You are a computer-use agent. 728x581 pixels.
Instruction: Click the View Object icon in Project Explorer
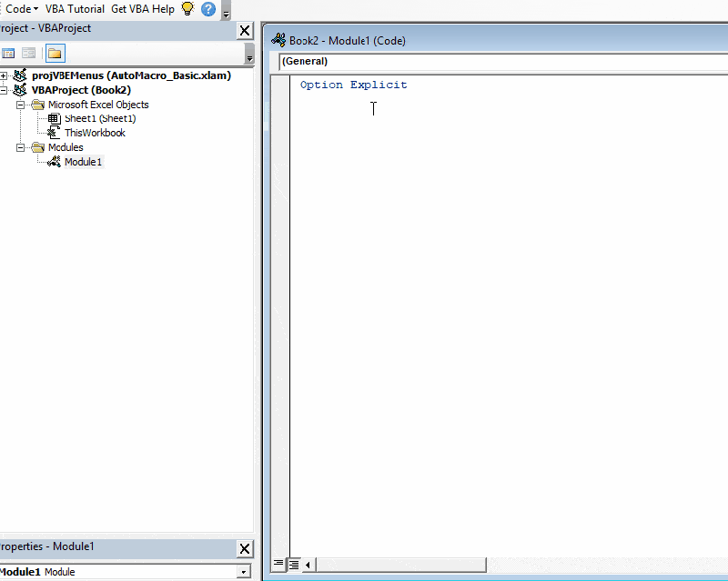pyautogui.click(x=28, y=53)
